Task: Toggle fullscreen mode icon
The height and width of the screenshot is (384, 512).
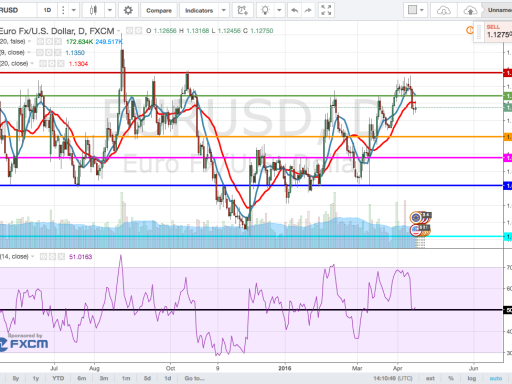Action: click(x=326, y=10)
